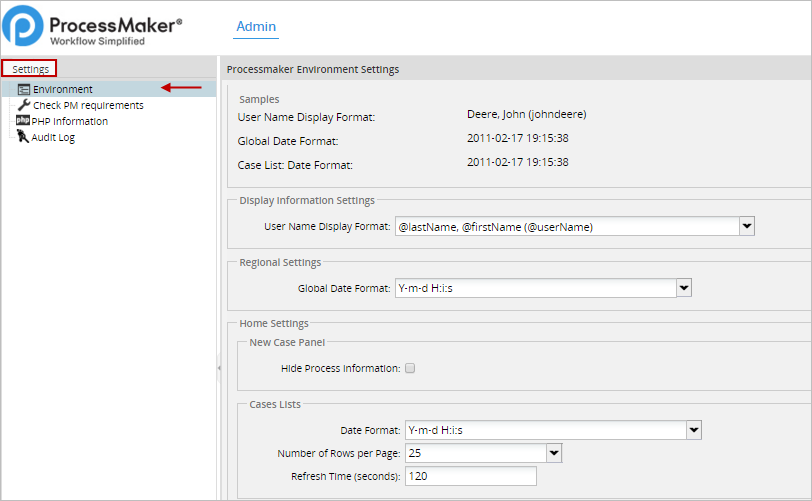The width and height of the screenshot is (812, 501).
Task: Select the Settings tab in sidebar
Action: point(30,69)
